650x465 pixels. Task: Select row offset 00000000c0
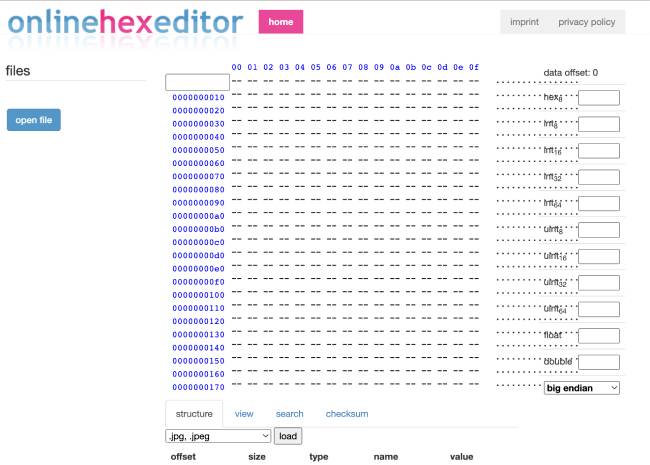click(x=198, y=242)
